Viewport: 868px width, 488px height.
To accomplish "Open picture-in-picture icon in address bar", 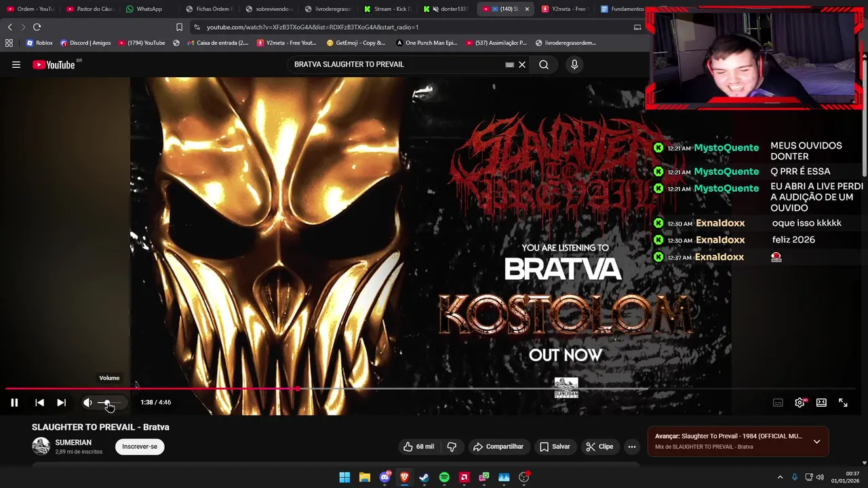I will pos(637,27).
